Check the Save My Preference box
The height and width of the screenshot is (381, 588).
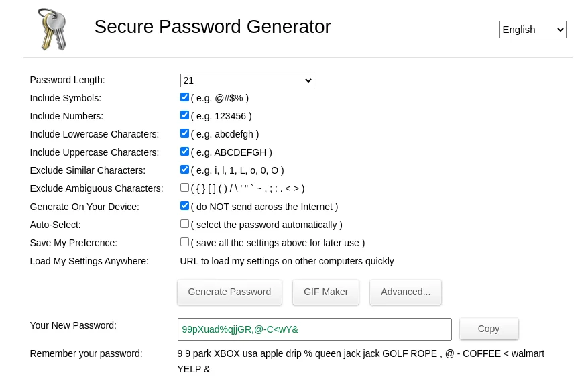[x=184, y=242]
